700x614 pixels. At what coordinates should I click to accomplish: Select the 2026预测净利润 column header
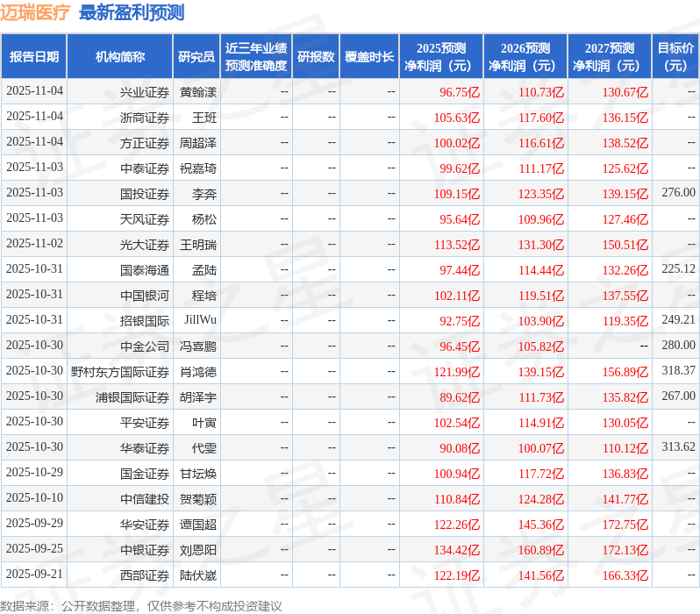coord(525,57)
